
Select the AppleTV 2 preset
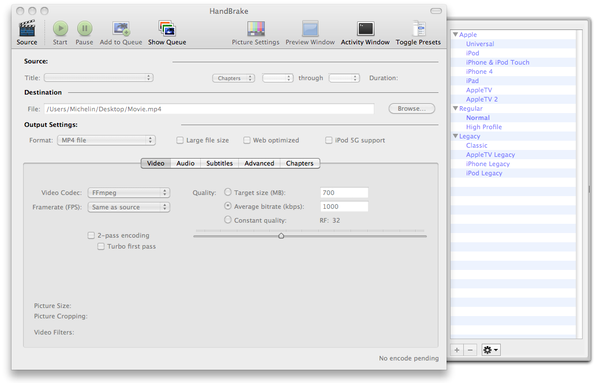pyautogui.click(x=482, y=99)
